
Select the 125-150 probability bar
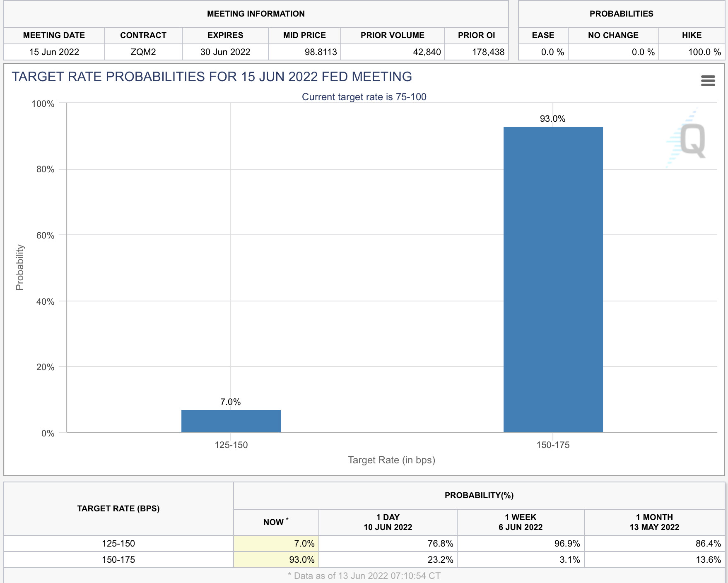click(231, 421)
